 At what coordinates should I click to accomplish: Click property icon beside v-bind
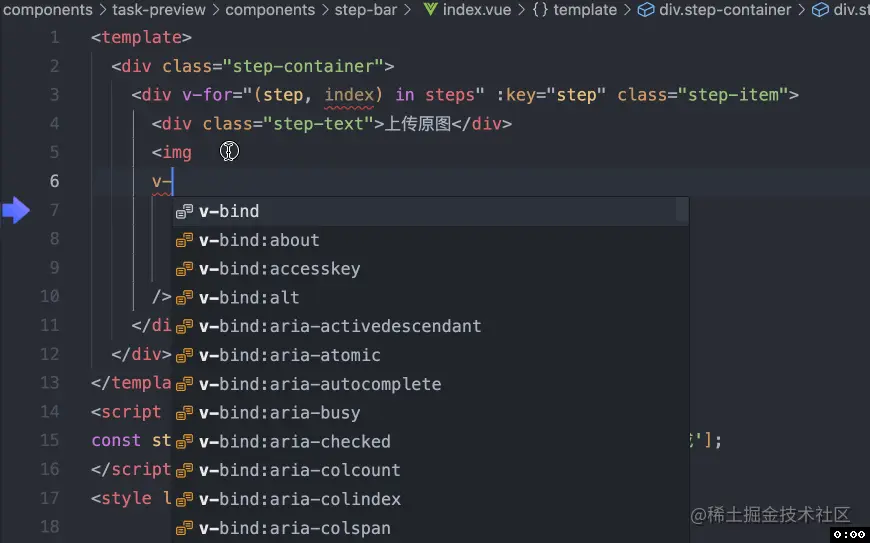click(x=184, y=211)
